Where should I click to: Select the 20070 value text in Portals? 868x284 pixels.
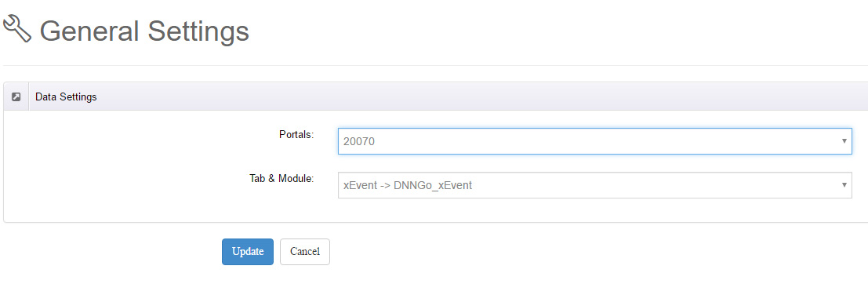[x=358, y=142]
